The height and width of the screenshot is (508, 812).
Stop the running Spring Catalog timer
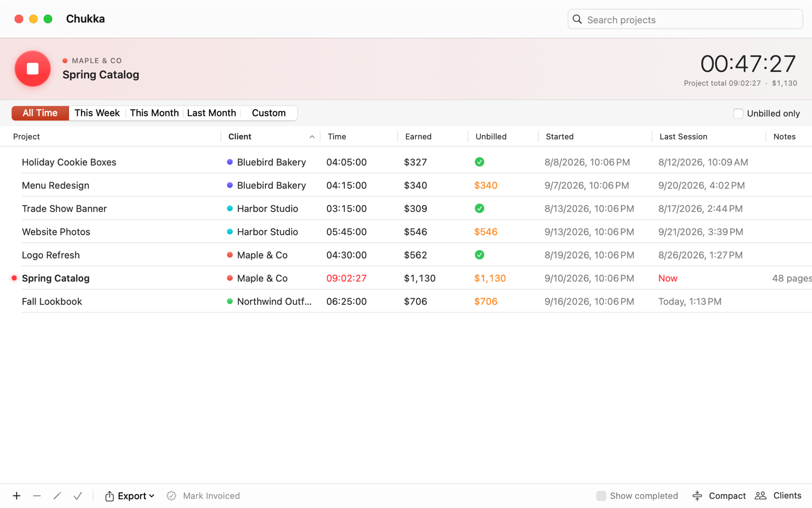32,69
